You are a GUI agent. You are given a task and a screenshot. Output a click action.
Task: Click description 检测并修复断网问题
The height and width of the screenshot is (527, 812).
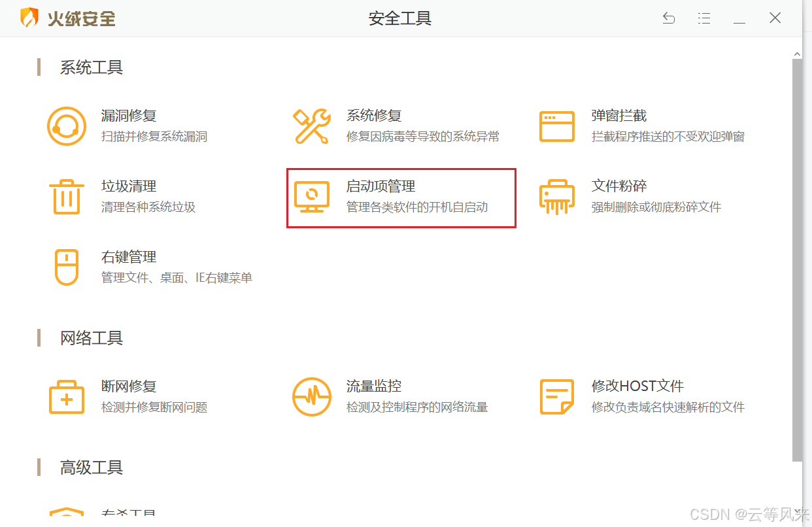154,407
